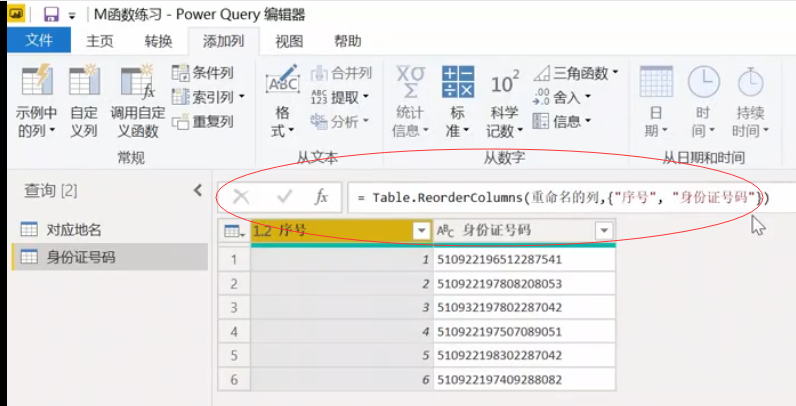Open the Rounding (舍入) menu

(562, 96)
